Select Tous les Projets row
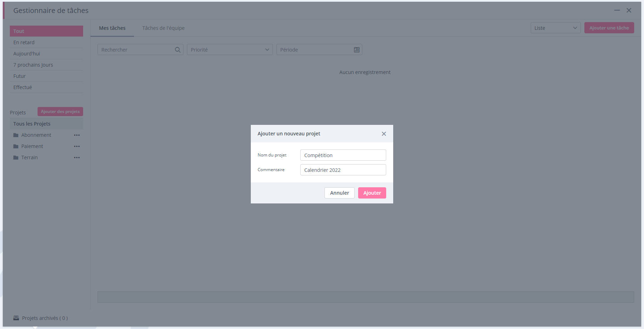 pyautogui.click(x=46, y=124)
